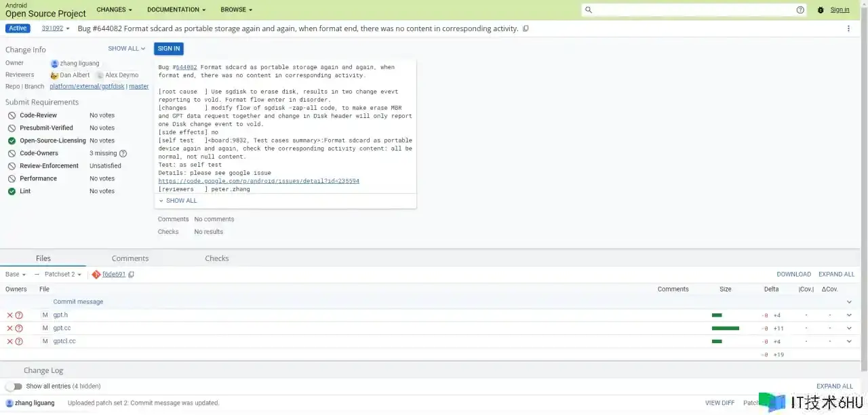Click the Sign in link in header
868x415 pixels.
tap(840, 9)
